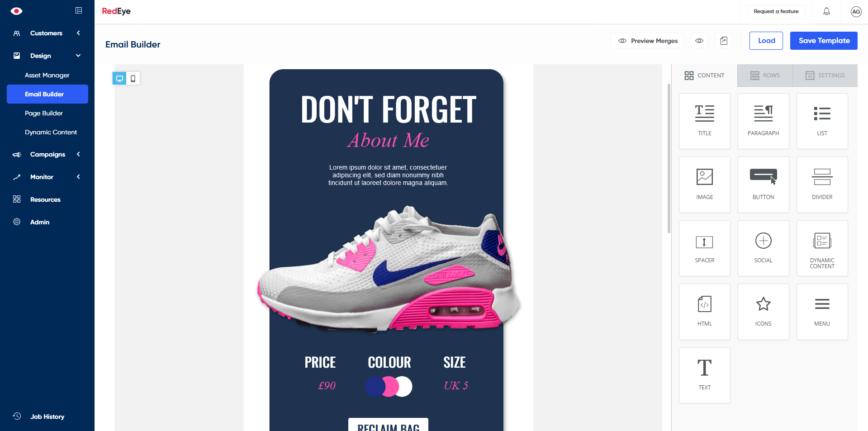This screenshot has width=868, height=431.
Task: Select the PRICE heading in email
Action: [x=320, y=363]
